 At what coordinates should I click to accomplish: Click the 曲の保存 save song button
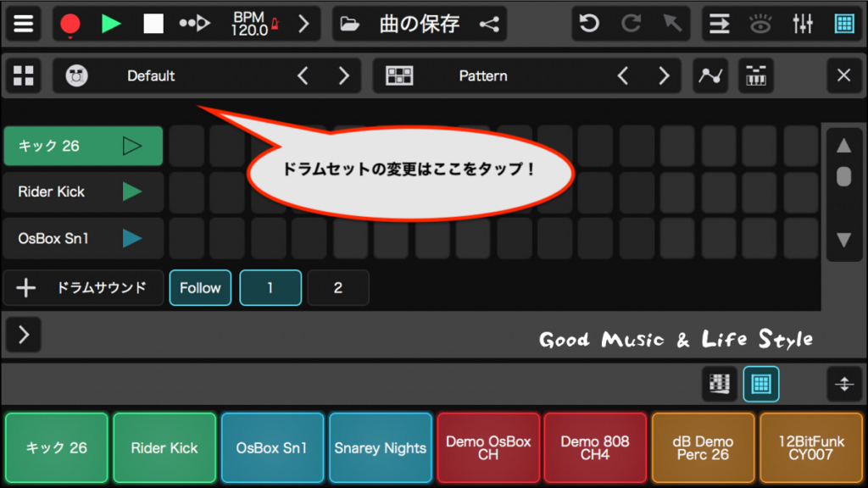point(419,24)
